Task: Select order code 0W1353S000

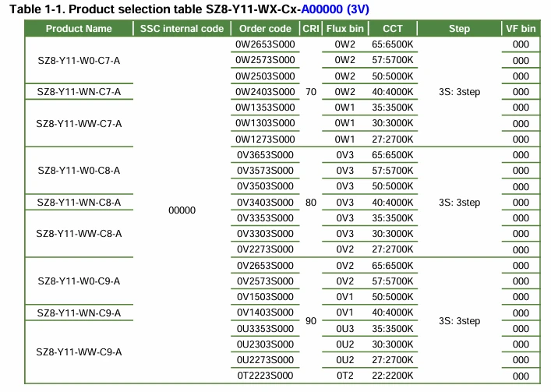Action: click(265, 107)
